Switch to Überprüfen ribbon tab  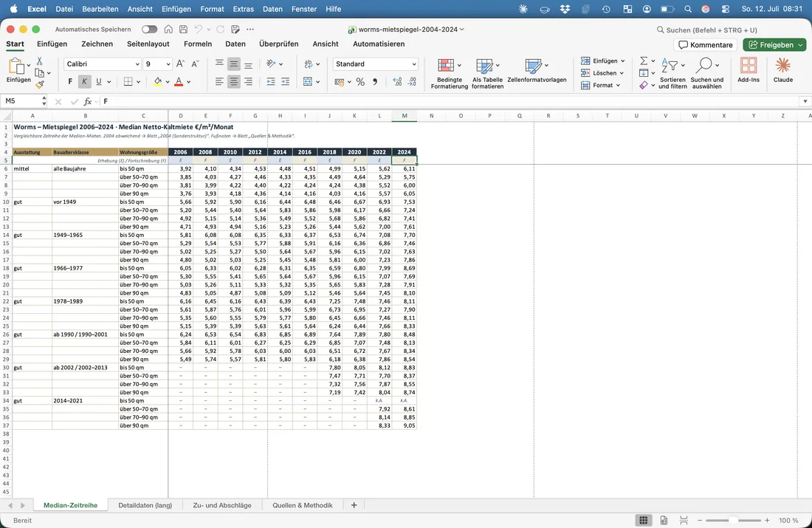[x=278, y=44]
